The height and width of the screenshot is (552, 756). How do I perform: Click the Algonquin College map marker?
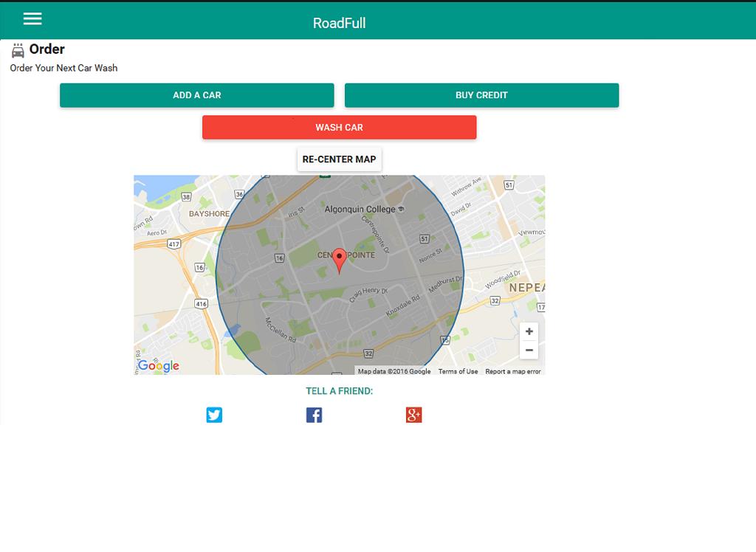tap(401, 210)
